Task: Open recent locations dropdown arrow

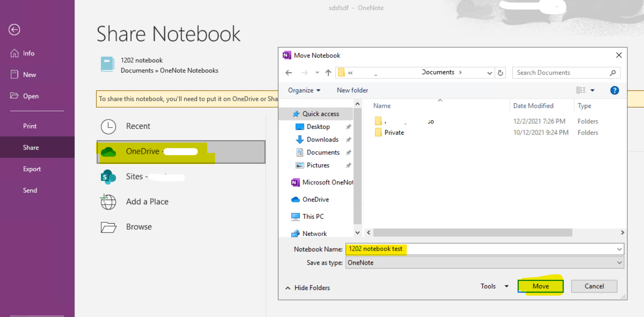Action: (317, 73)
